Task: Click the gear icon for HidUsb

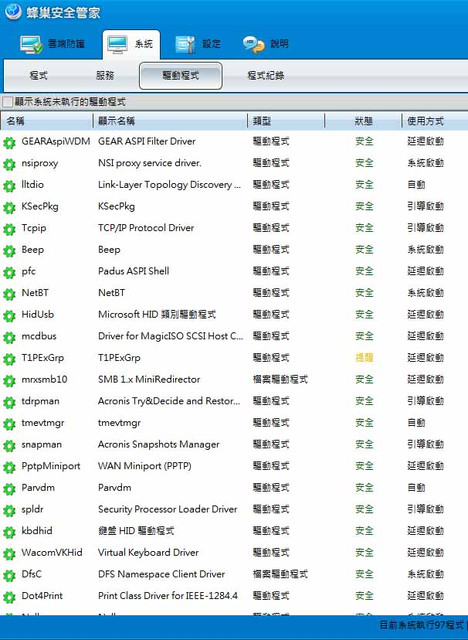Action: click(9, 316)
